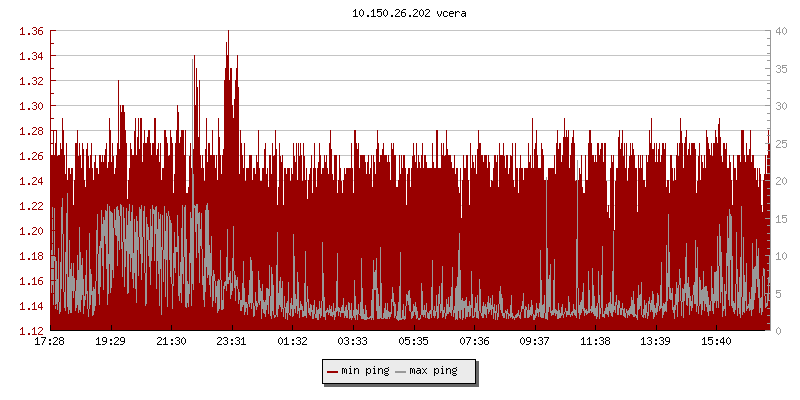
Task: Select the 1.20 left axis value
Action: point(32,231)
